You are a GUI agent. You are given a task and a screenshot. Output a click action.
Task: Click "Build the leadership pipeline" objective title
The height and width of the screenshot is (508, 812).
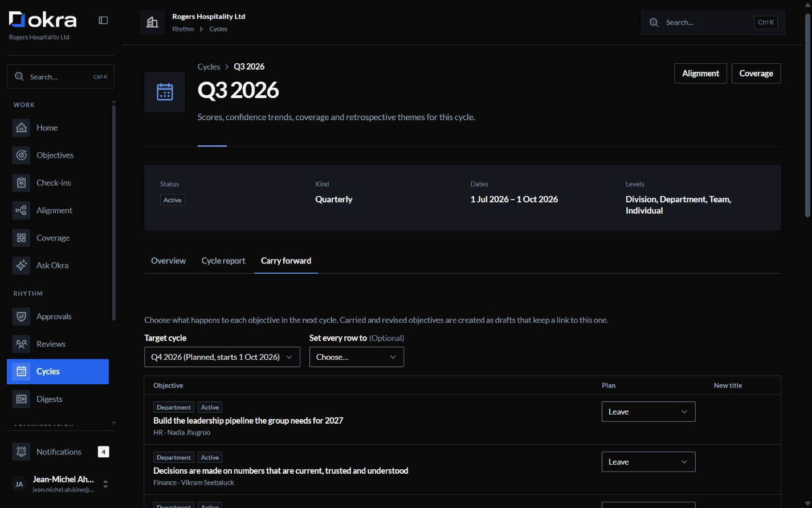248,421
